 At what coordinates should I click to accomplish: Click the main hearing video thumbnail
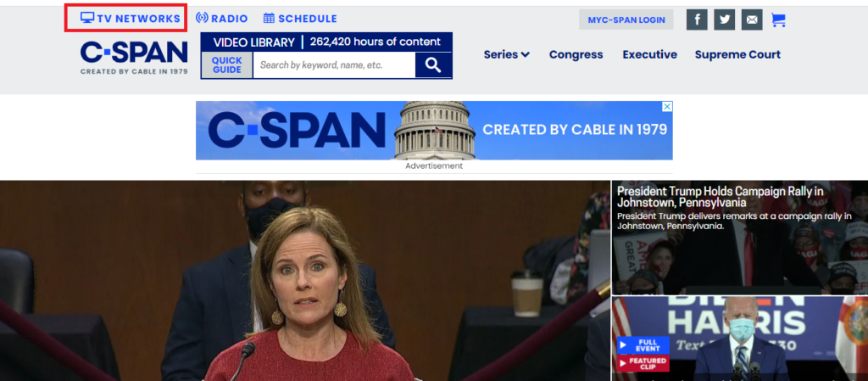(305, 280)
